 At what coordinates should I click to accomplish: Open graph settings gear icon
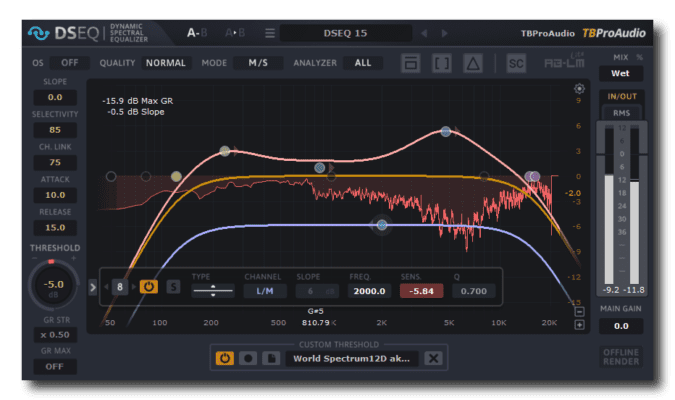(x=579, y=89)
